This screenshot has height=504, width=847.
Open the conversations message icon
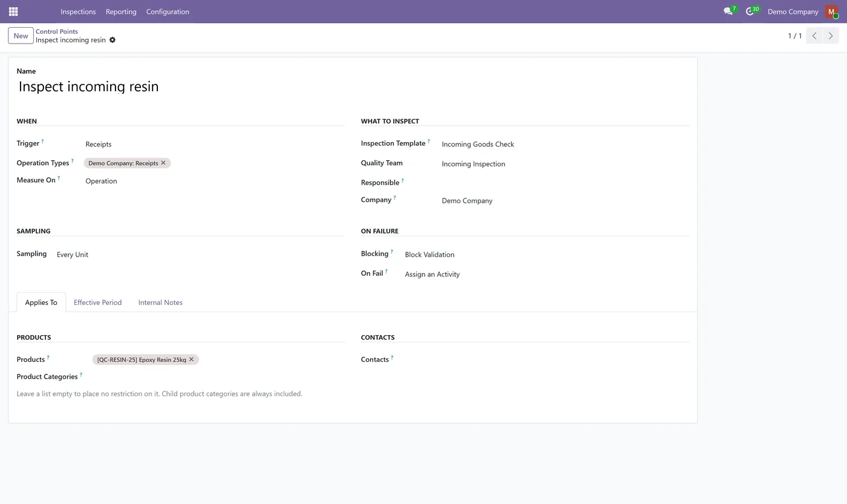[728, 11]
